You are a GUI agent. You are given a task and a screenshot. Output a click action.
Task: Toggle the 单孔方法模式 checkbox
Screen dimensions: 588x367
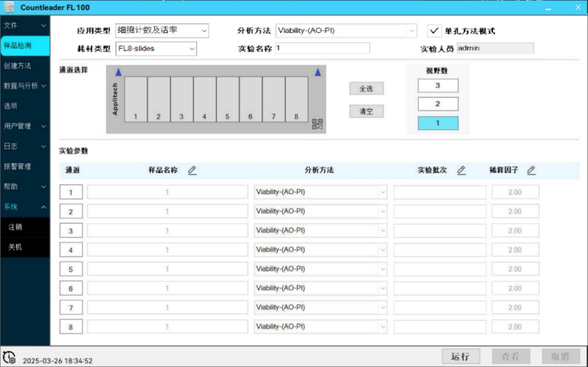pyautogui.click(x=434, y=30)
